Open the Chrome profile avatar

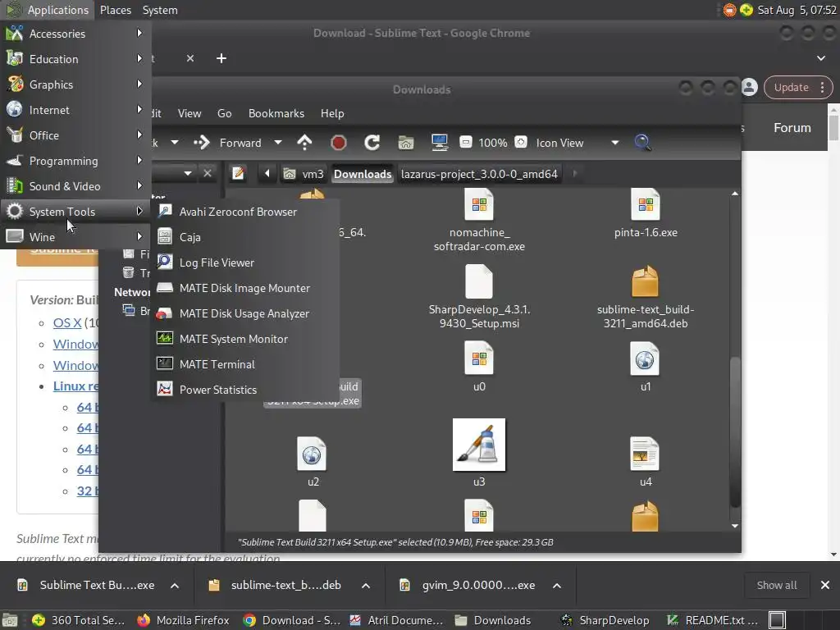click(750, 87)
